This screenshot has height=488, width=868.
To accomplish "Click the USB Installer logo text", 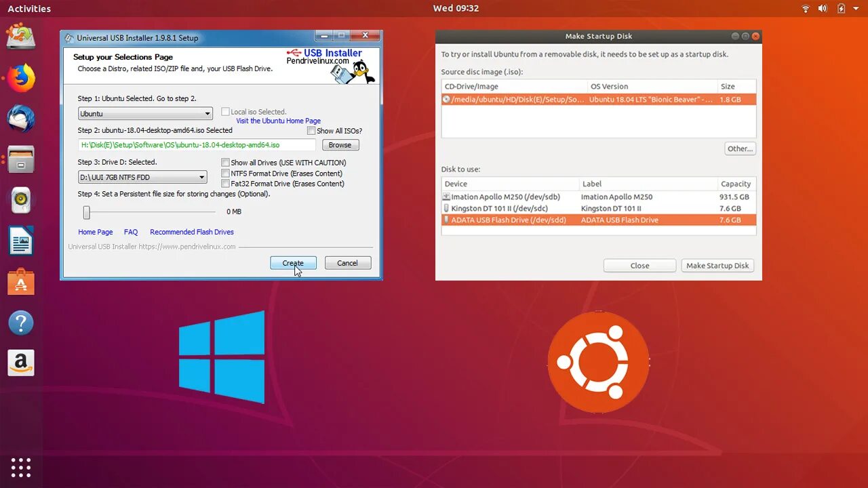I will pos(333,53).
